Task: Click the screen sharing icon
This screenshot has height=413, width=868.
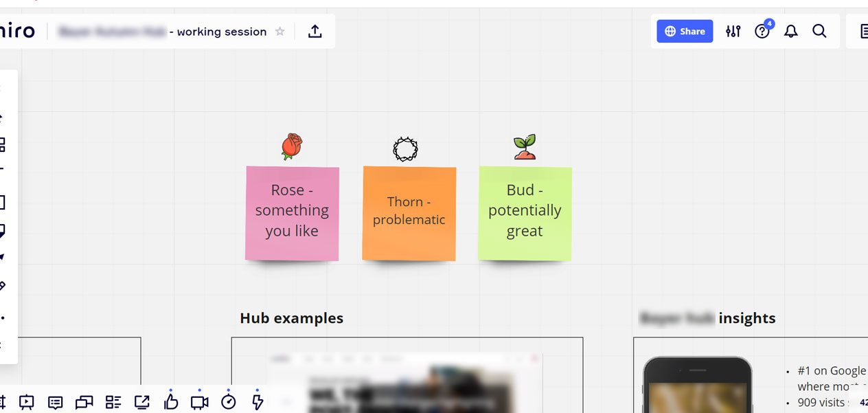Action: tap(142, 403)
